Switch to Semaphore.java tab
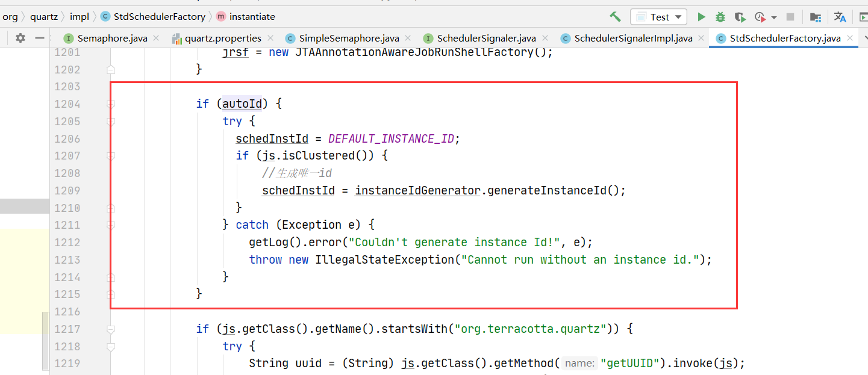 click(112, 39)
